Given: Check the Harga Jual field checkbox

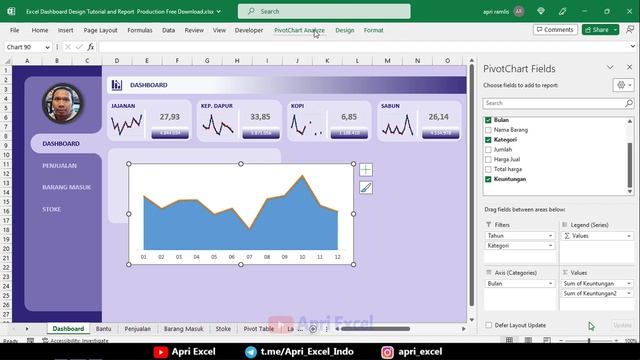Looking at the screenshot, I should (x=488, y=159).
